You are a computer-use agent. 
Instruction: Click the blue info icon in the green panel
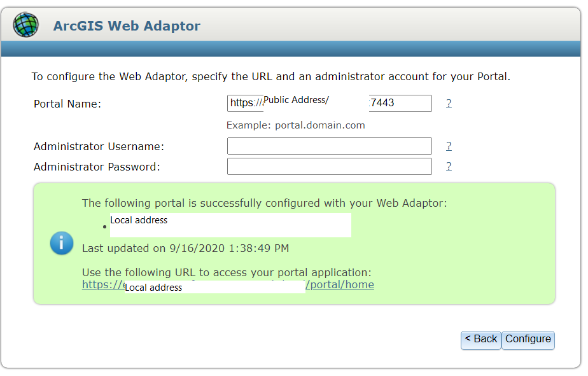(61, 244)
